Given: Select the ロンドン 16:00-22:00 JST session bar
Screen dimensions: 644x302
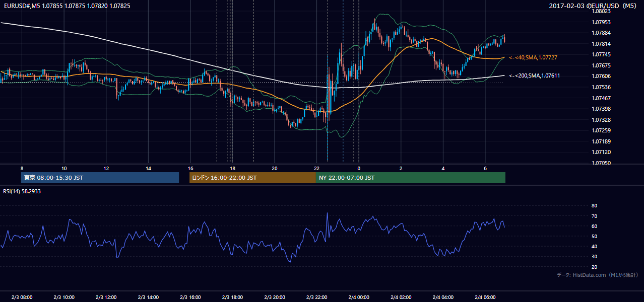Looking at the screenshot, I should tap(252, 178).
